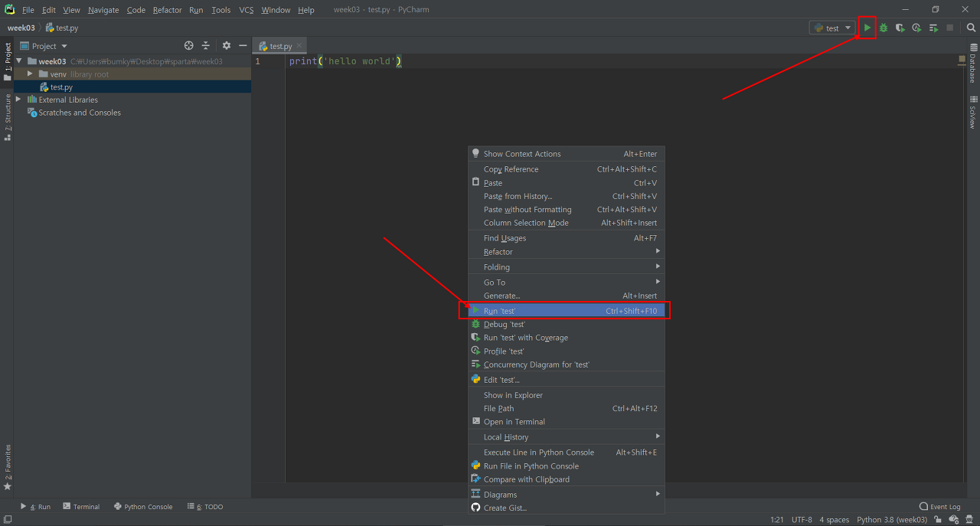Click the tool windows quick-access icon at bottom-left corner
980x526 pixels.
point(7,519)
